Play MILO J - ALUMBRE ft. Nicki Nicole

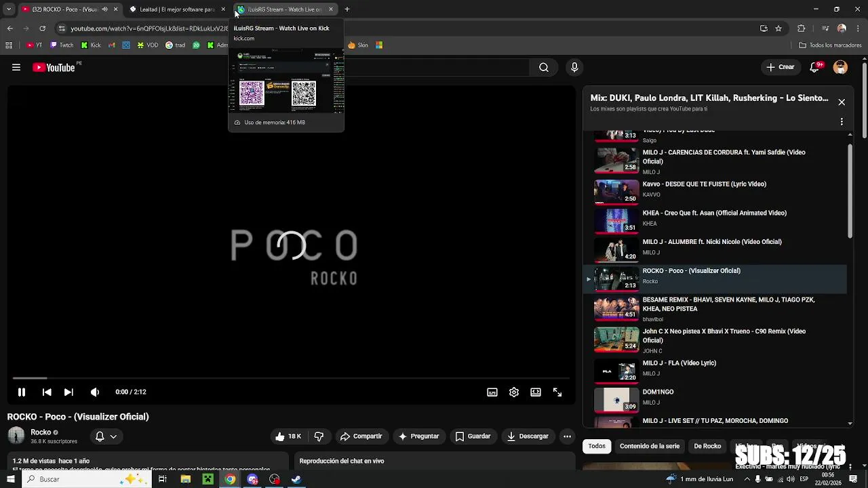715,249
